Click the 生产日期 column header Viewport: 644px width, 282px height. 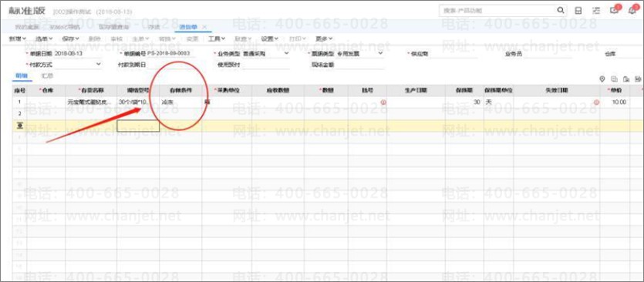[416, 90]
